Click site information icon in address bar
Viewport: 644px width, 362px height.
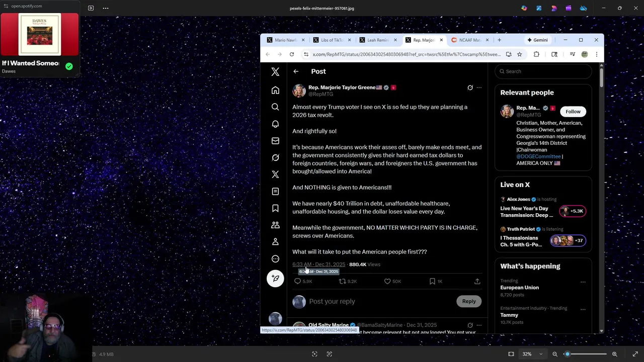pyautogui.click(x=306, y=54)
